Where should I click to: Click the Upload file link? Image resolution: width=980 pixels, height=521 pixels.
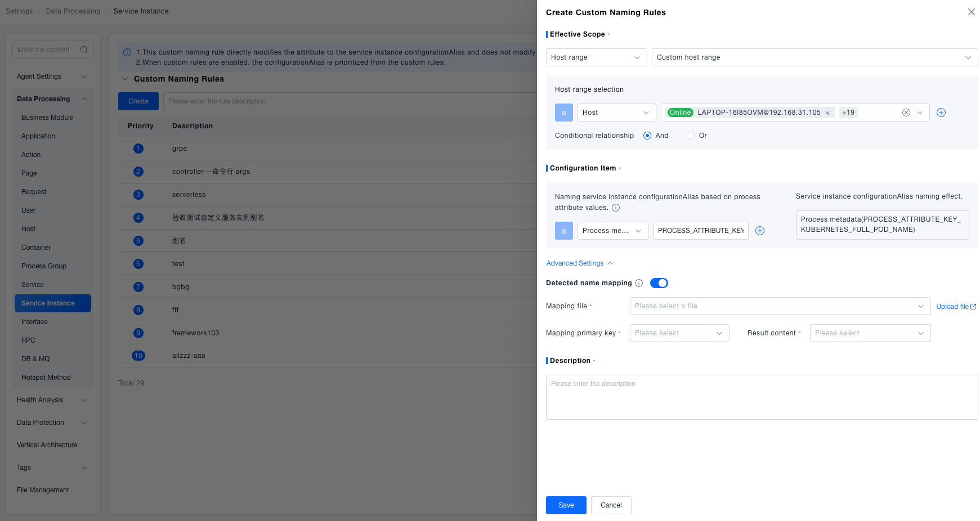tap(956, 307)
